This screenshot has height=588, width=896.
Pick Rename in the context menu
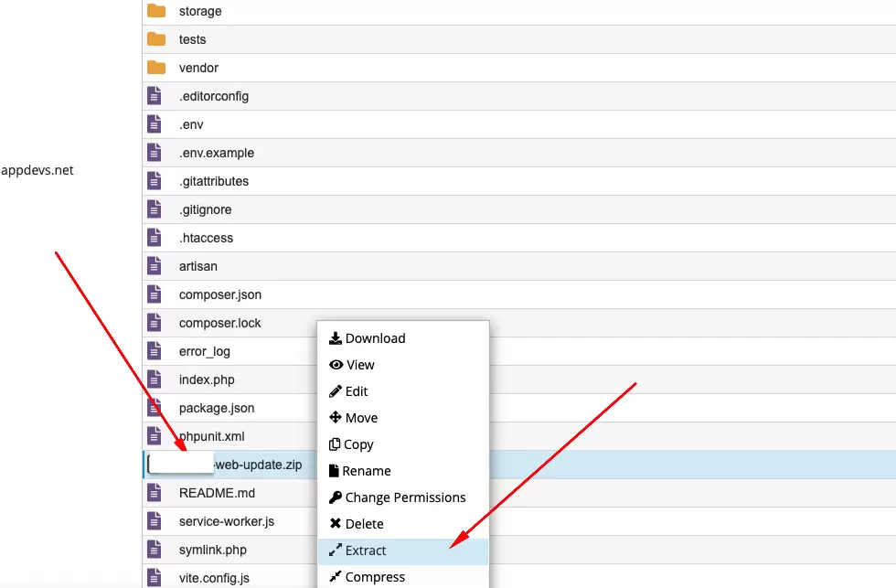pyautogui.click(x=366, y=471)
